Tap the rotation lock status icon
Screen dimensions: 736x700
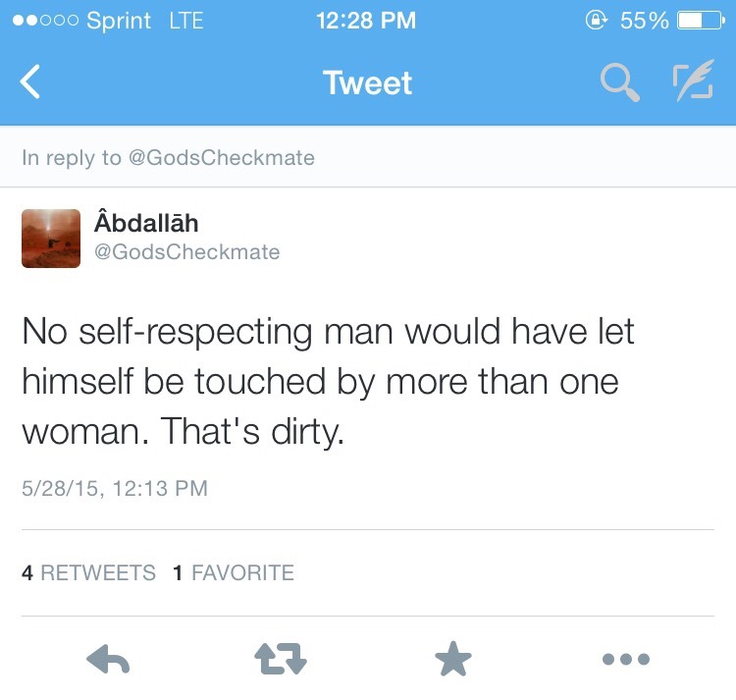[596, 21]
